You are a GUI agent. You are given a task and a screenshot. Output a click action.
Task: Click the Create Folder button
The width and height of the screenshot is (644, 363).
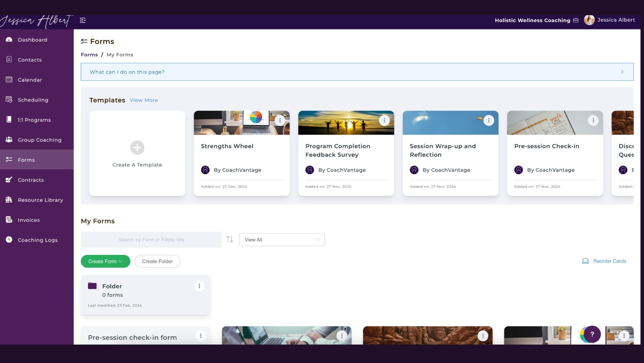[157, 261]
